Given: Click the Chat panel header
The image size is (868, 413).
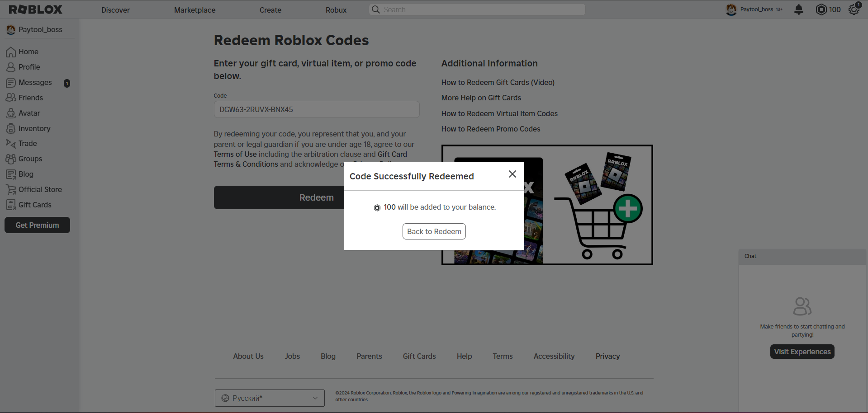Looking at the screenshot, I should tap(802, 256).
